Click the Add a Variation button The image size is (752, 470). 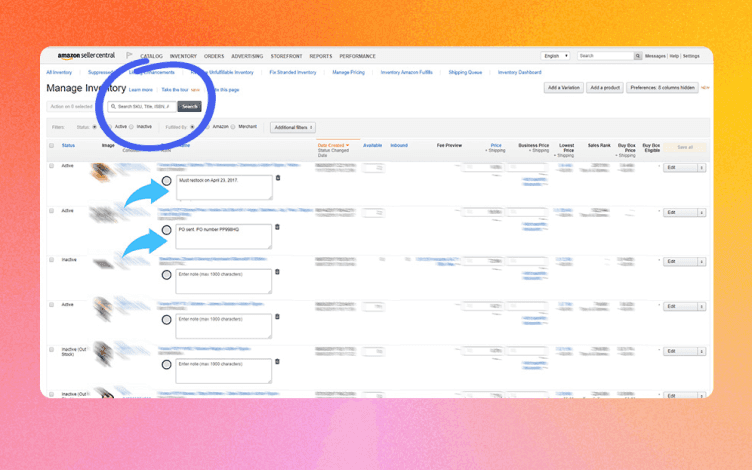click(x=564, y=88)
